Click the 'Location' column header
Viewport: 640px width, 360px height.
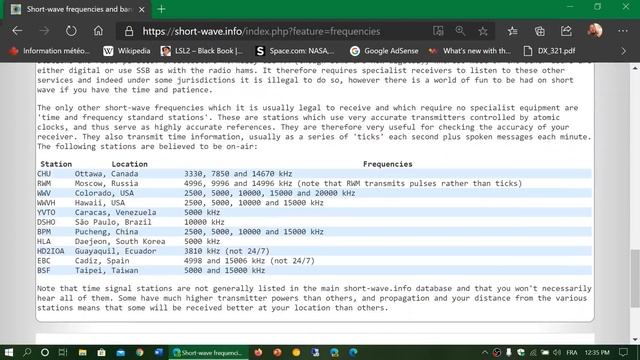(129, 164)
